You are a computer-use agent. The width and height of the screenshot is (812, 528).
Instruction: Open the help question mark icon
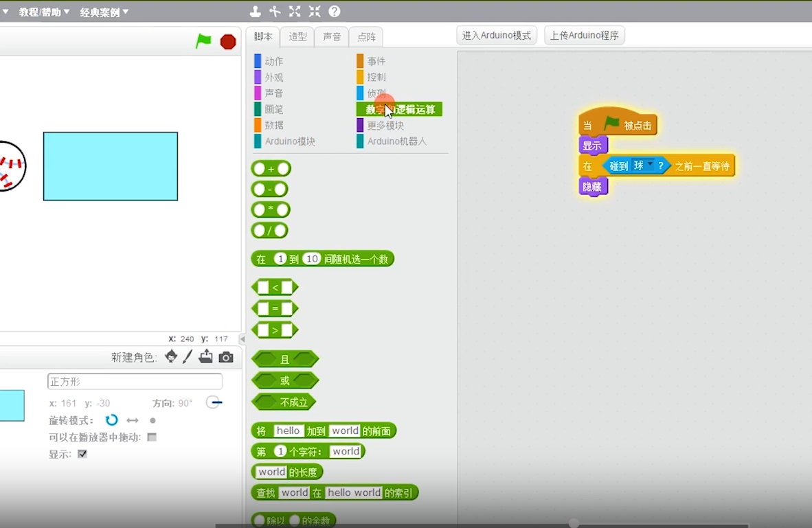point(335,12)
